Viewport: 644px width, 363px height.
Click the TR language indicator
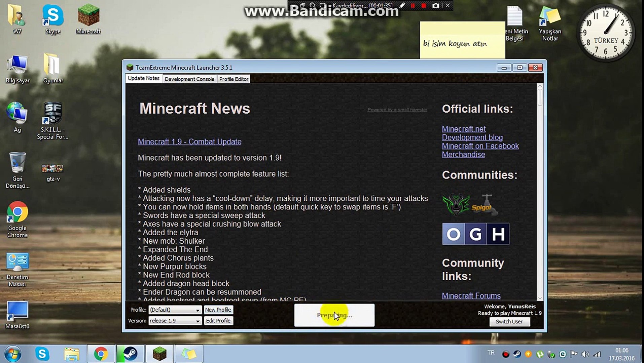tap(491, 353)
